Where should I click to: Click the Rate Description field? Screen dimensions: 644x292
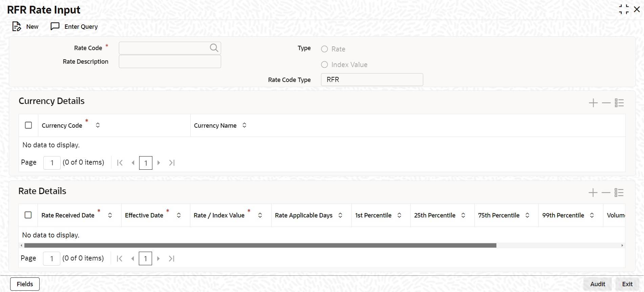tap(170, 62)
